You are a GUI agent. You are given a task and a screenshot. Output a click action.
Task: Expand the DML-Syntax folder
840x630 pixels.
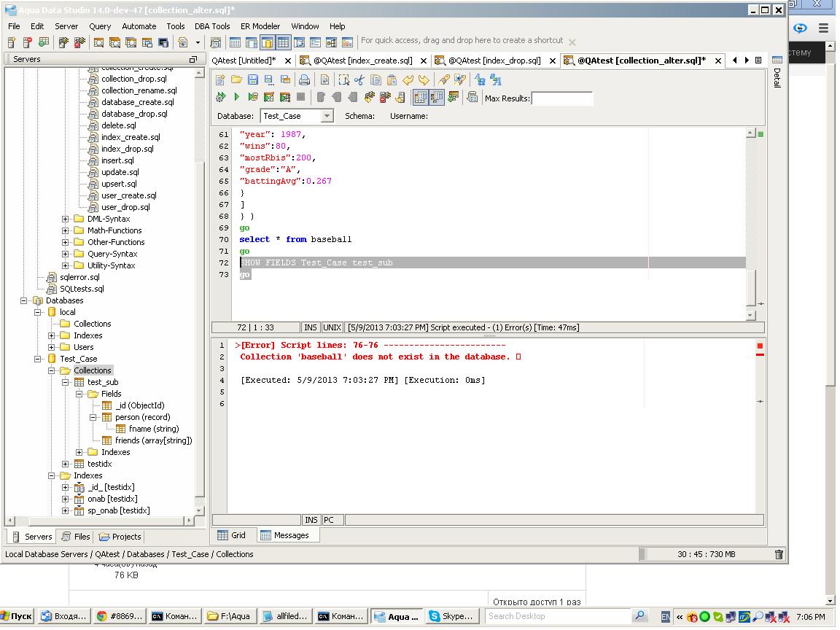click(66, 219)
